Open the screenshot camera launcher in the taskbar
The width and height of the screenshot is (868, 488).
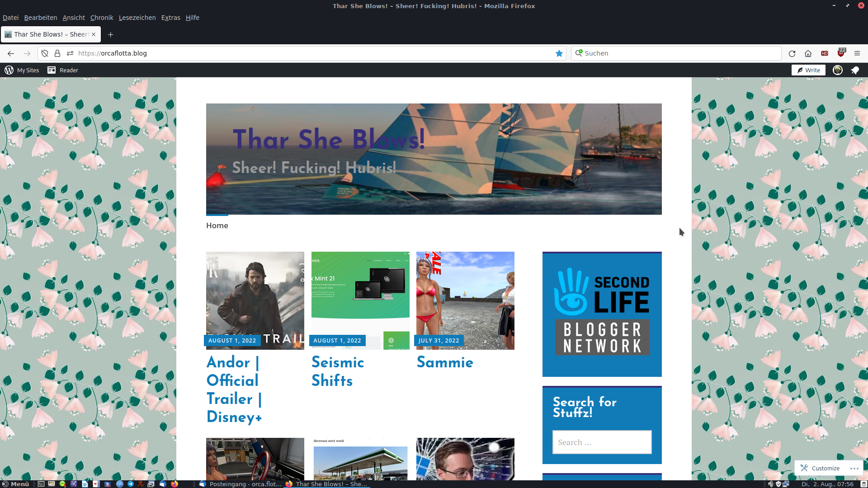[x=151, y=484]
